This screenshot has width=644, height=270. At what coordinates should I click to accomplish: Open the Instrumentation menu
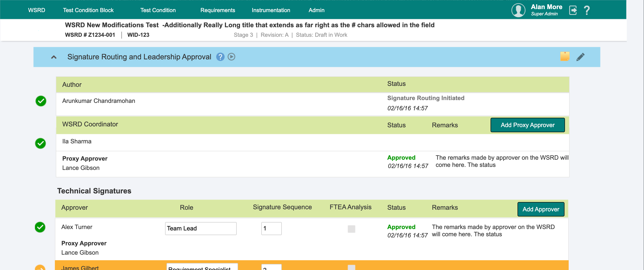(x=271, y=10)
